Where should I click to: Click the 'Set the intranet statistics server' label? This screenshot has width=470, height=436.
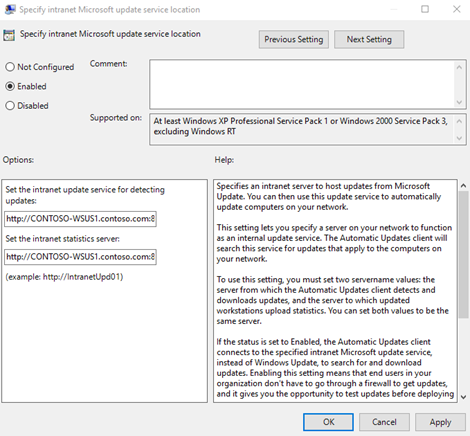point(62,239)
